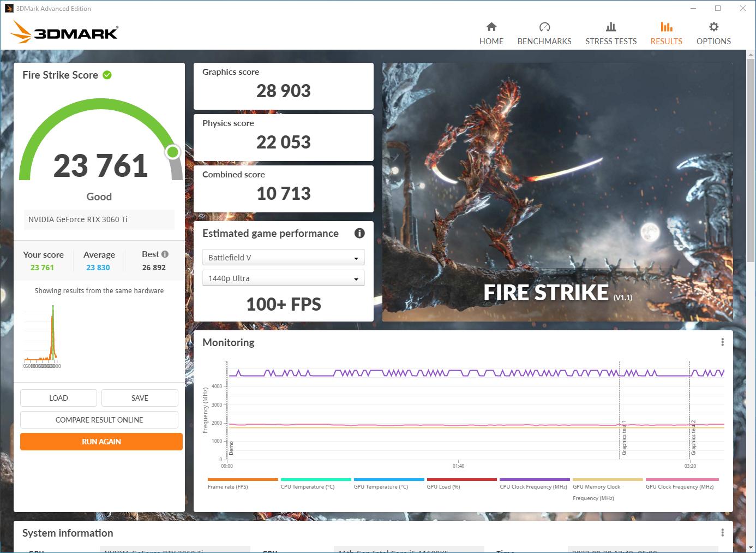Click the SAVE button
The width and height of the screenshot is (756, 553).
[140, 398]
